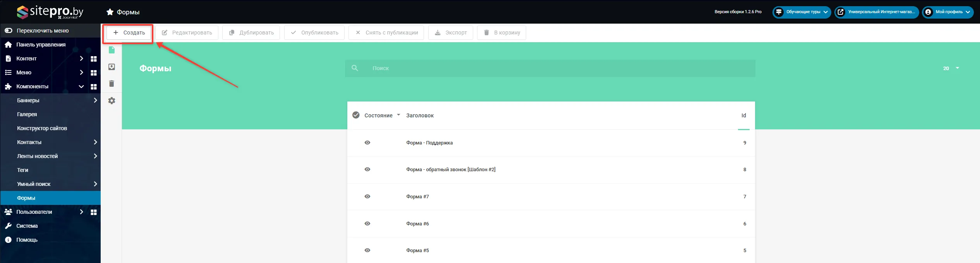Collapse the Компоненты menu section

click(x=81, y=86)
